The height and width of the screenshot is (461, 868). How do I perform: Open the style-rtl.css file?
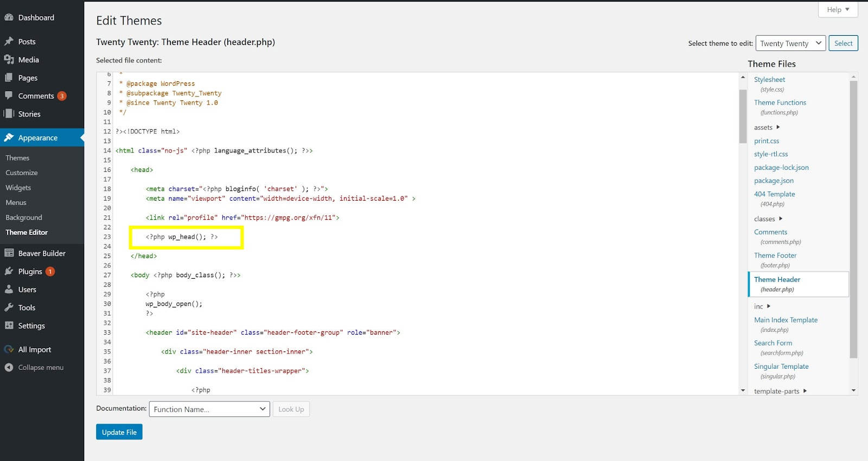771,154
